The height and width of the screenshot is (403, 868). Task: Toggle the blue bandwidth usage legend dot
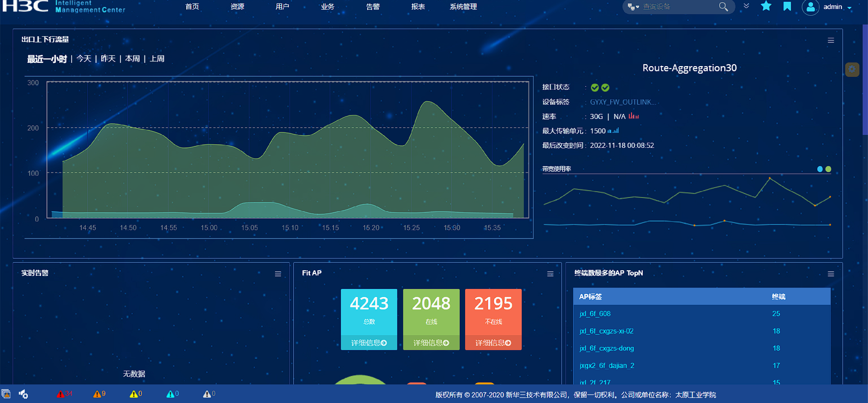820,169
